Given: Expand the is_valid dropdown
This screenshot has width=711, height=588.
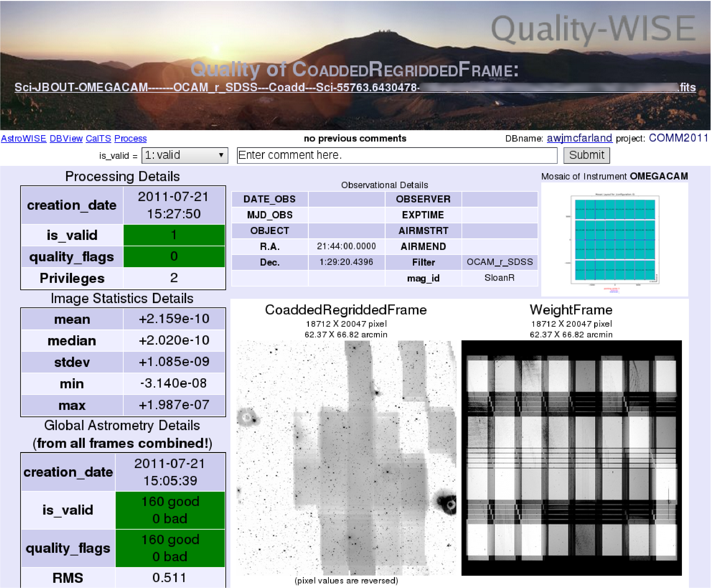Looking at the screenshot, I should click(185, 155).
